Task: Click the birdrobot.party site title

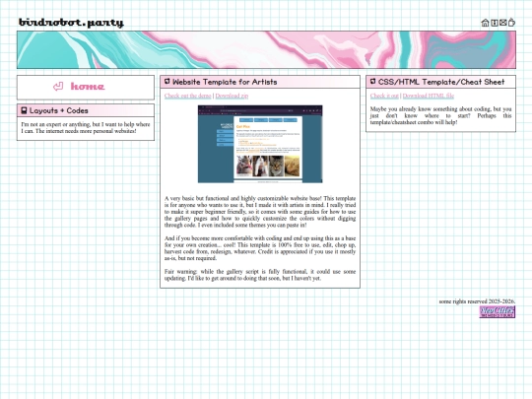Action: click(71, 23)
